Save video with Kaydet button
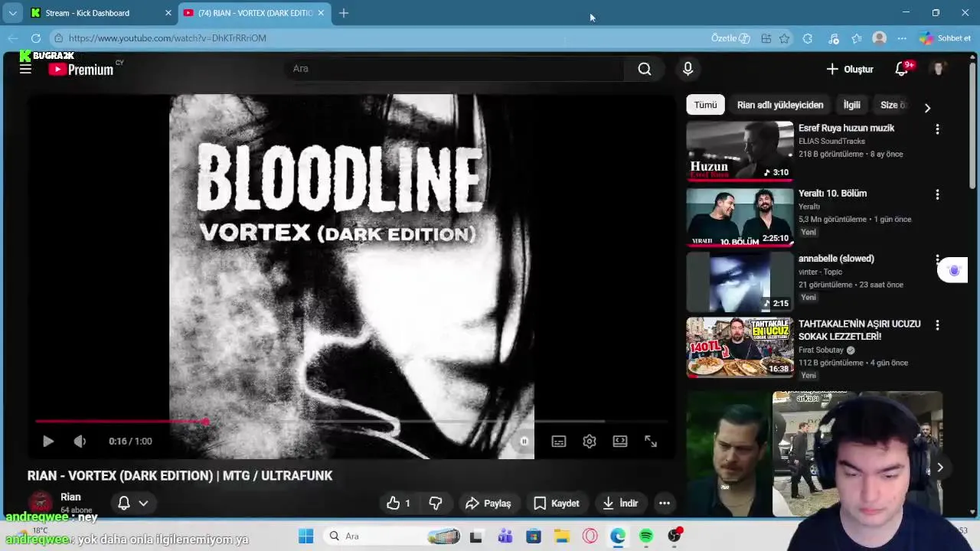This screenshot has height=551, width=980. [557, 503]
